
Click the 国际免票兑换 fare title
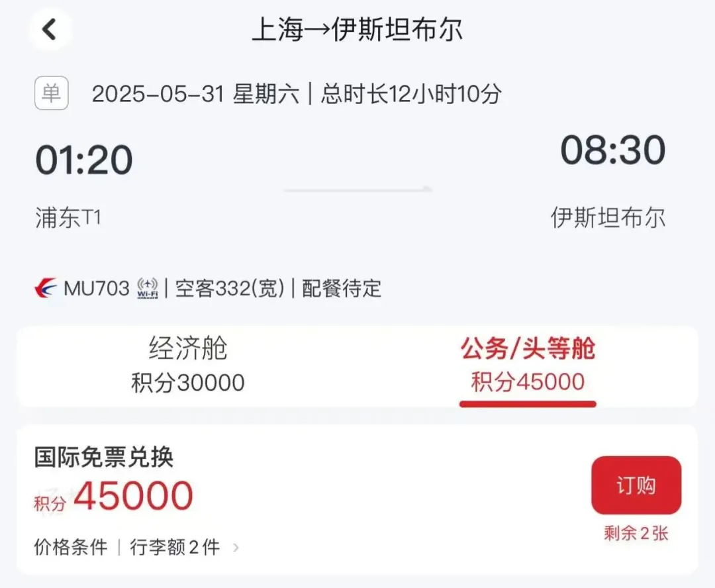(104, 457)
